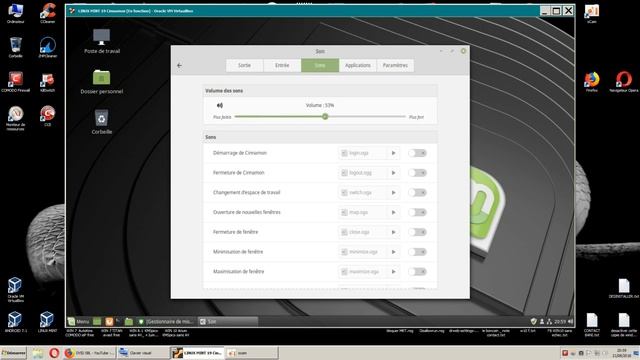The width and height of the screenshot is (640, 360).
Task: Switch to the Applications tab
Action: pyautogui.click(x=358, y=65)
